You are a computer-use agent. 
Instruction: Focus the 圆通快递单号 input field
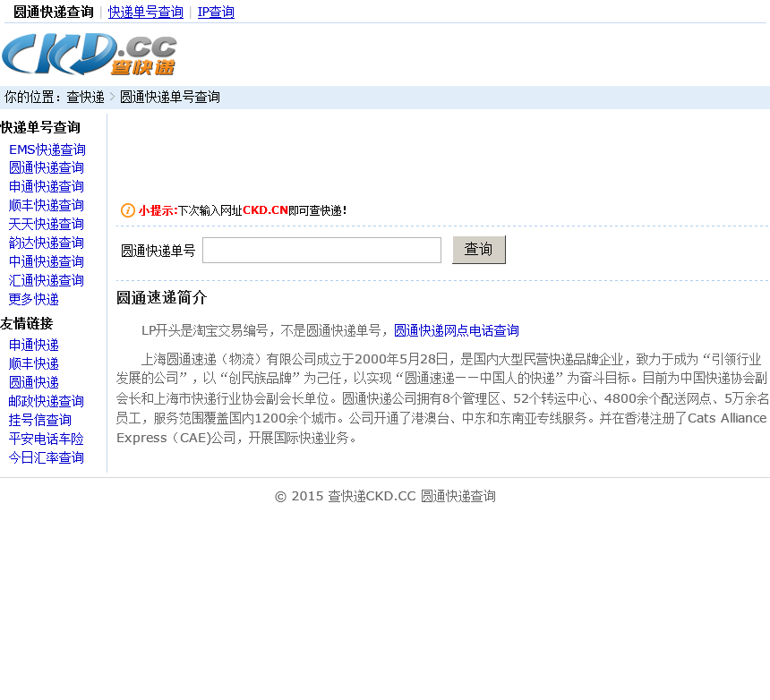321,251
